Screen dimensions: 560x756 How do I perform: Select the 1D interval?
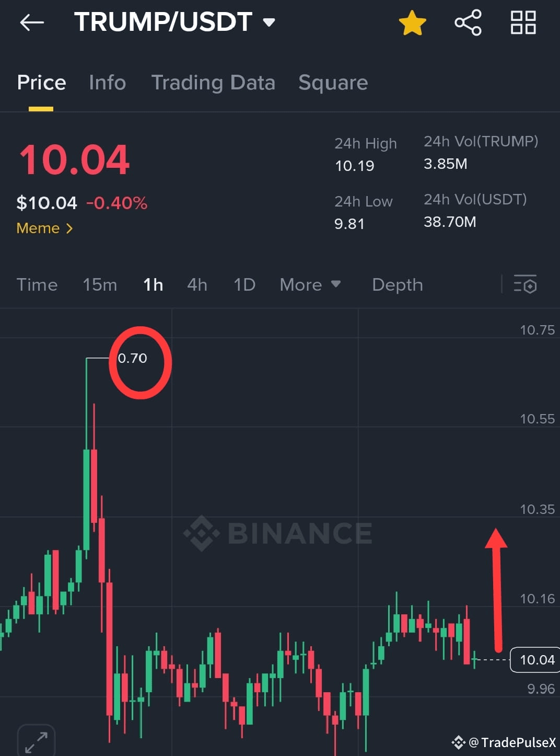pyautogui.click(x=244, y=284)
